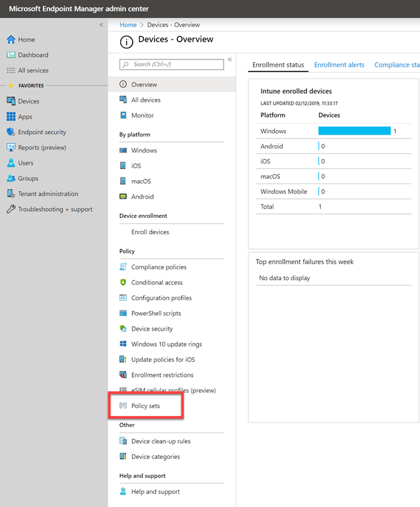This screenshot has width=420, height=507.
Task: Click the Conditional access shield icon
Action: (x=123, y=283)
